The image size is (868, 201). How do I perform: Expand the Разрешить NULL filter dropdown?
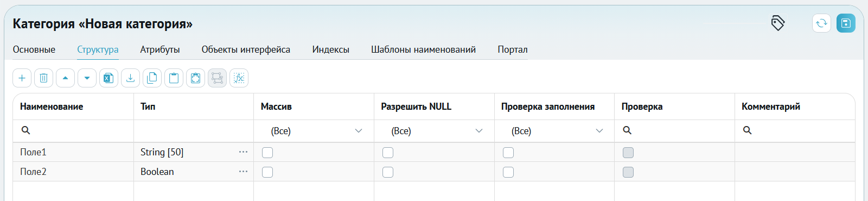435,131
